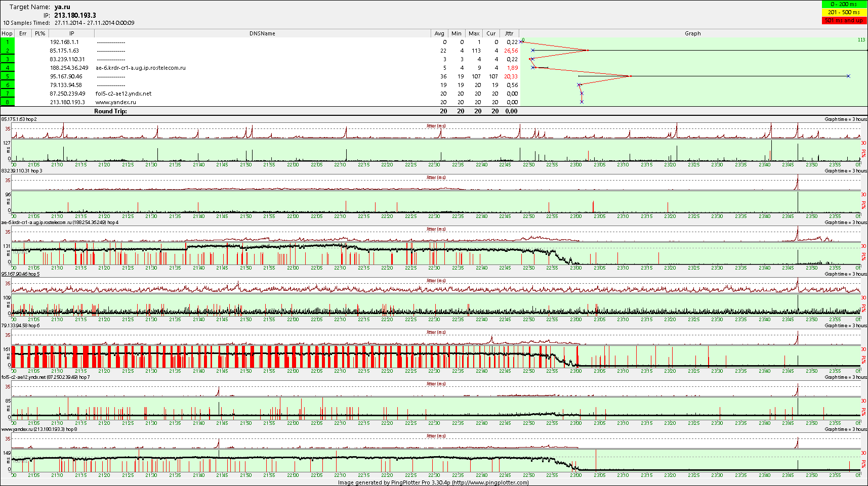868x486 pixels.
Task: Click the 79.133.94.58 hop 6 timeline graph
Action: click(x=435, y=357)
